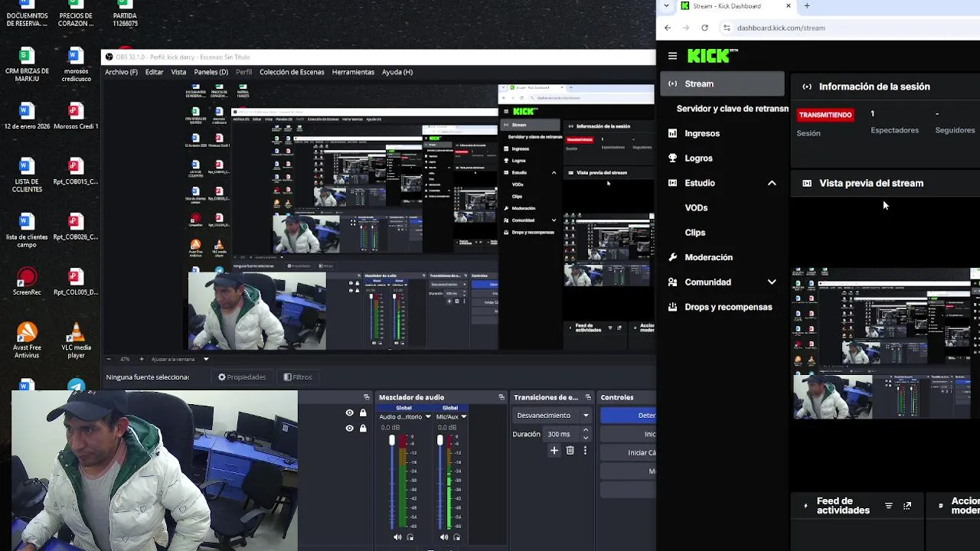Select the Stream - Kick Dashboard tab
The image size is (980, 551).
[x=735, y=6]
